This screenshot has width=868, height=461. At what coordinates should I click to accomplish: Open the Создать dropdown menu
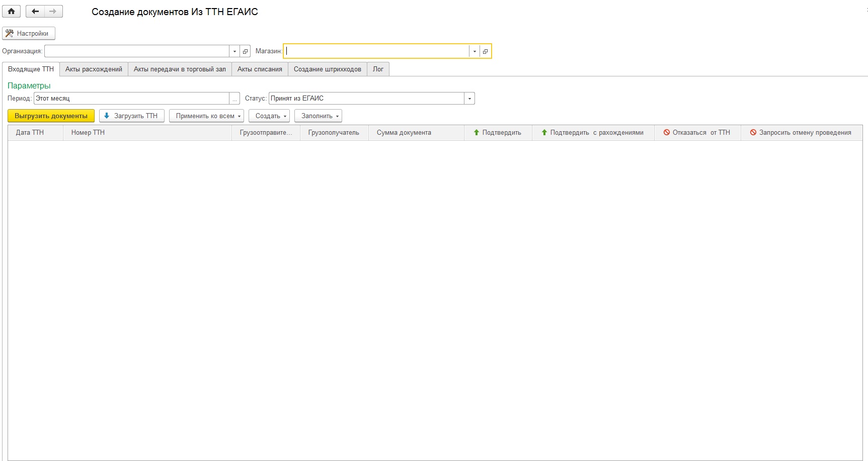pyautogui.click(x=271, y=116)
